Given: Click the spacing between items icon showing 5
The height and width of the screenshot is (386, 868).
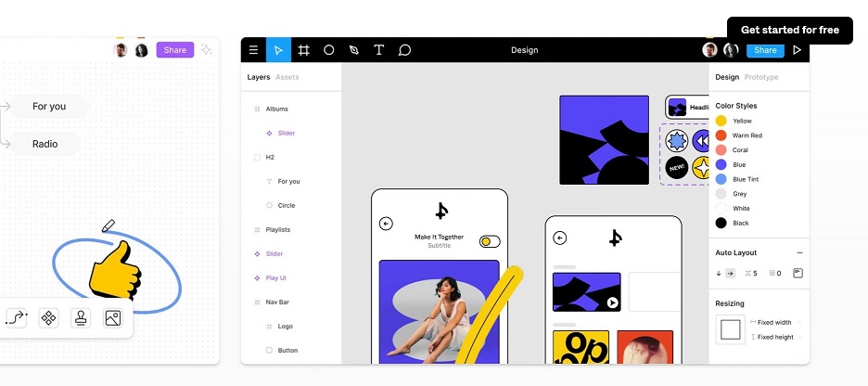Looking at the screenshot, I should click(750, 273).
